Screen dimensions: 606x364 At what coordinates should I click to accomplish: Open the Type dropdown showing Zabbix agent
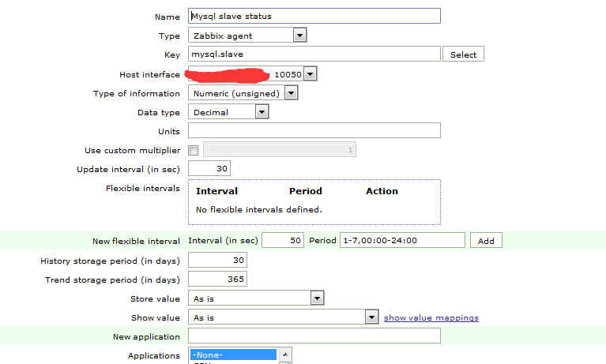click(247, 36)
